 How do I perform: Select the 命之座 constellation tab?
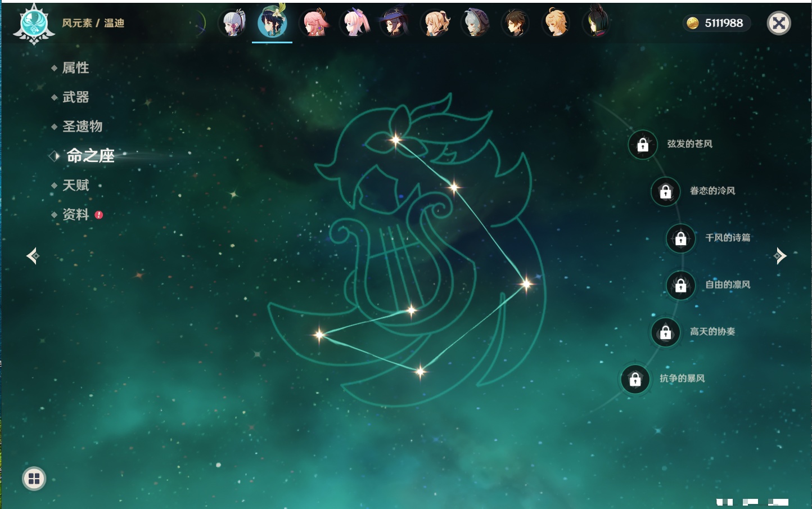(90, 156)
